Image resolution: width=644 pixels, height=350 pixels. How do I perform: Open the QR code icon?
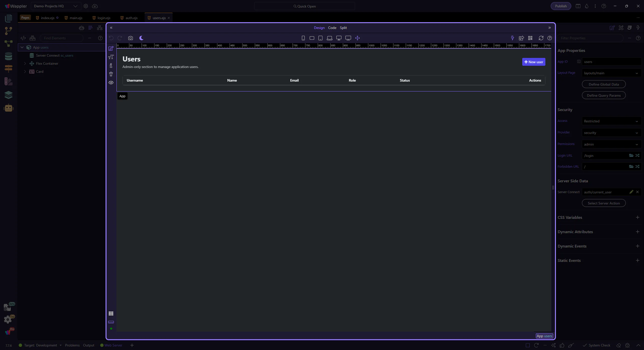pyautogui.click(x=530, y=38)
